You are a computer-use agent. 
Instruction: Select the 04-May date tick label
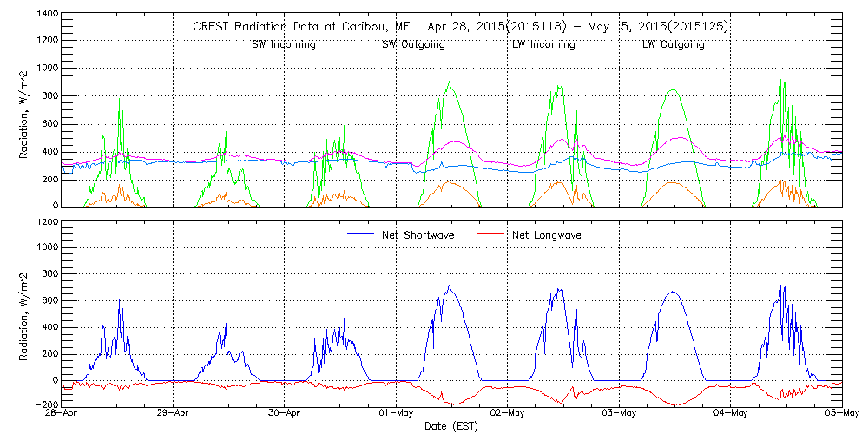[x=731, y=414]
